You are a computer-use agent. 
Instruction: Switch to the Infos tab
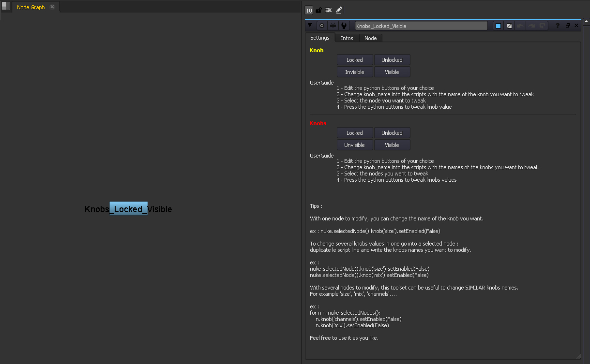[347, 38]
